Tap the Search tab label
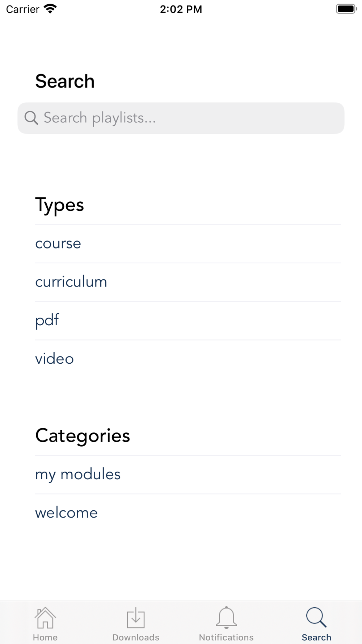The image size is (362, 644). pyautogui.click(x=316, y=637)
